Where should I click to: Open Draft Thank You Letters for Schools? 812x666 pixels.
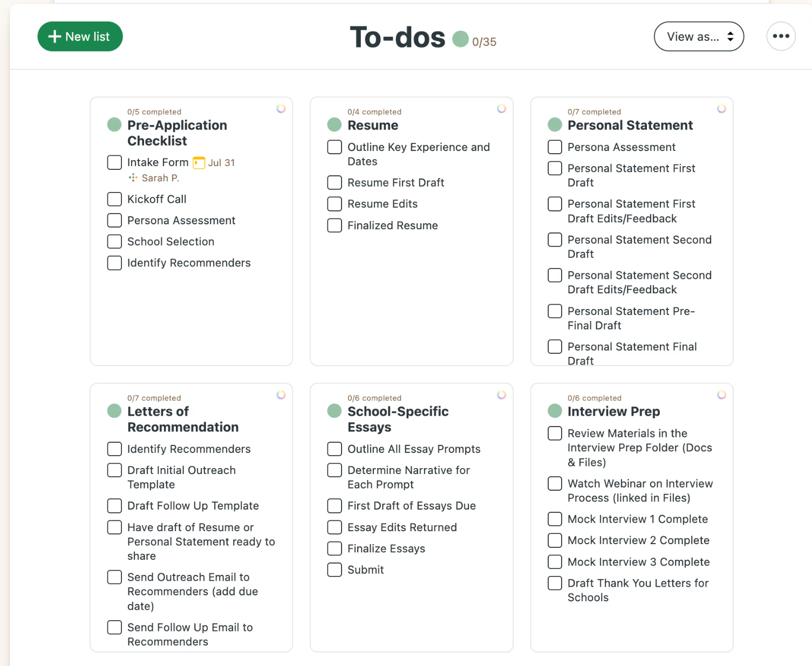(x=638, y=591)
